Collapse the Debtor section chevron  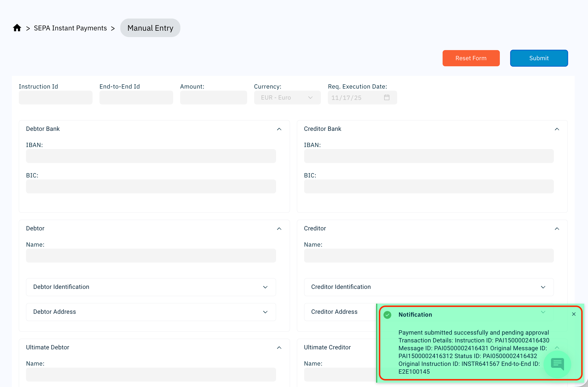pyautogui.click(x=279, y=229)
